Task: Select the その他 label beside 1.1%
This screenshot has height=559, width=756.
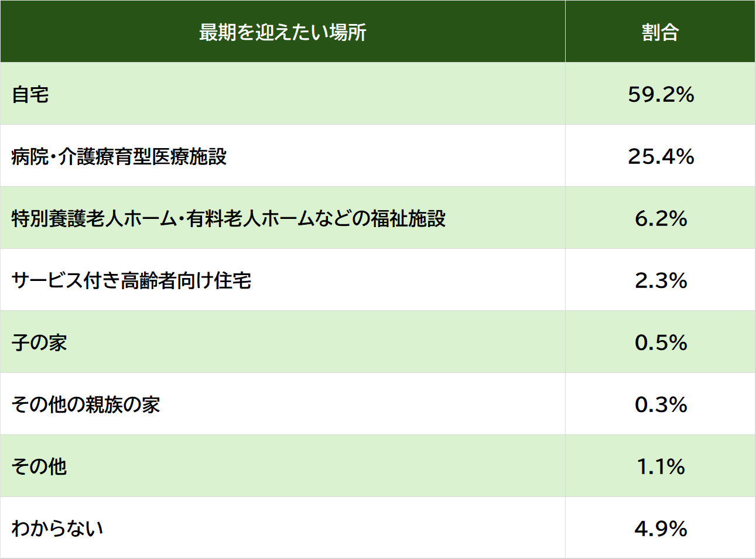Action: (x=39, y=467)
